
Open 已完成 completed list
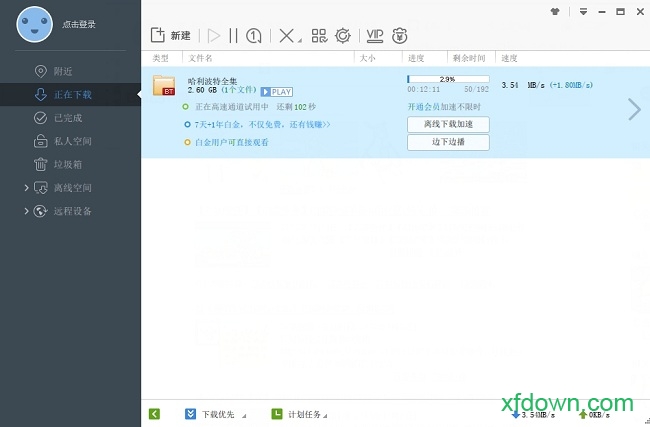coord(70,118)
